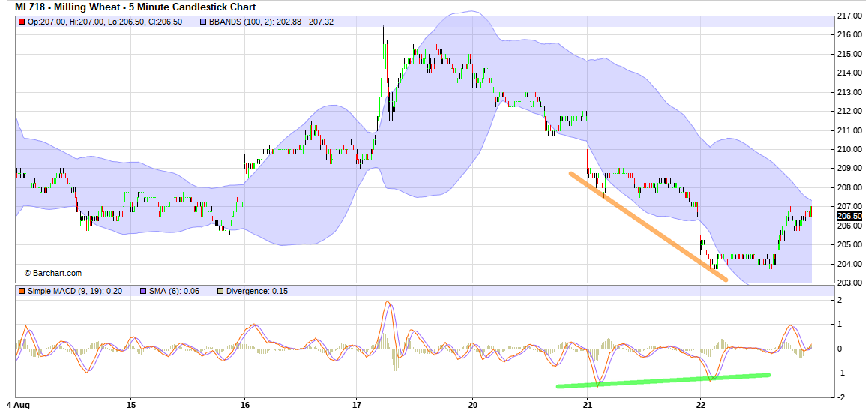Click the Divergence legend swatch
The image size is (868, 410).
click(x=219, y=291)
